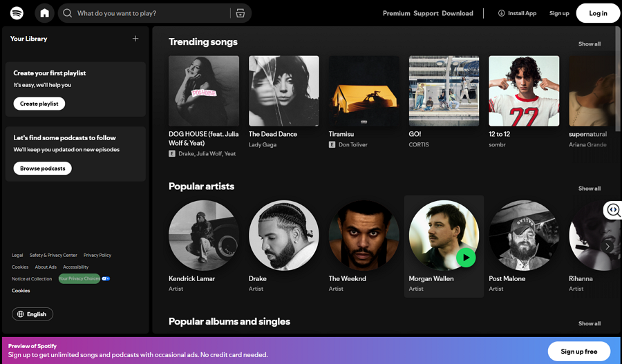The image size is (622, 364).
Task: Click 'Drake, Julia Wolf, Yeat' artists text
Action: click(207, 153)
